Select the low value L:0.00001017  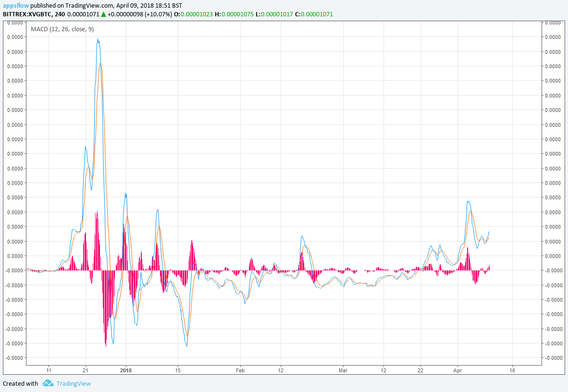click(274, 14)
